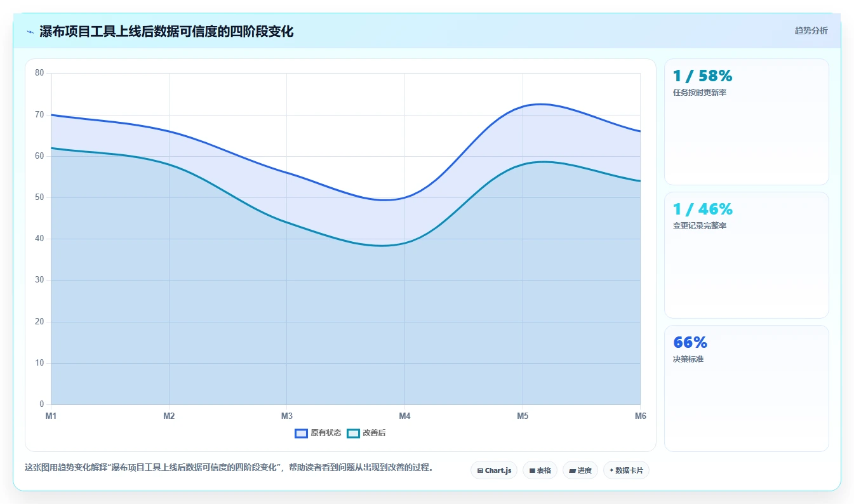Screen dimensions: 854x504
Task: Click the 10 y-axis tick label
Action: coord(39,363)
